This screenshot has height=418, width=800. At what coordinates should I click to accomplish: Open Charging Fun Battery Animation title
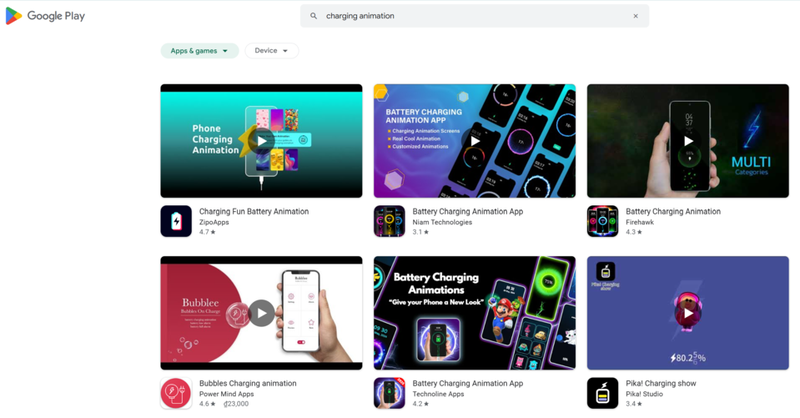(x=254, y=211)
